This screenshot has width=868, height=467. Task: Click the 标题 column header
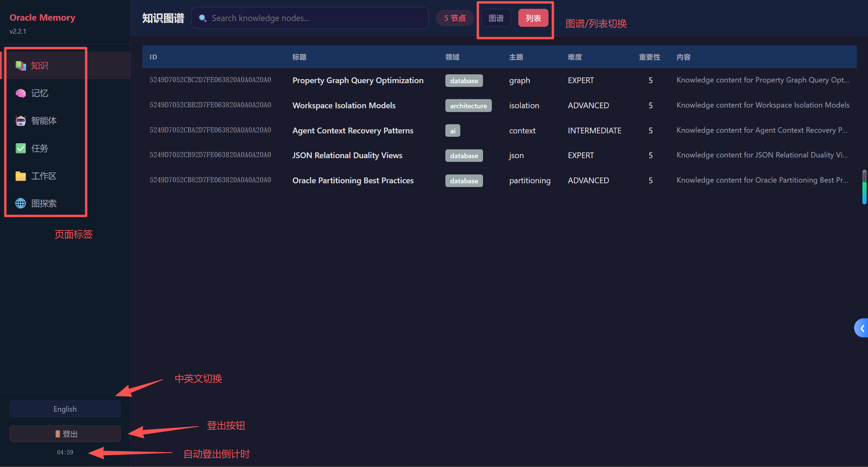click(300, 57)
